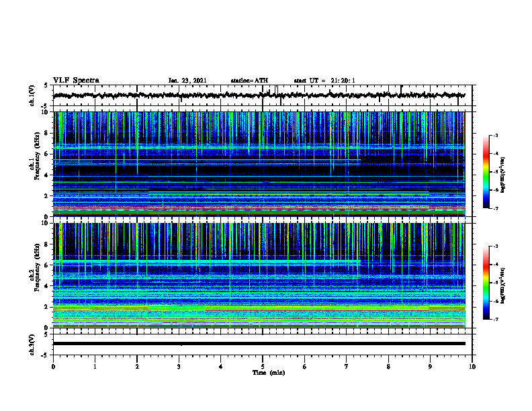532x411 pixels.
Task: Click the "-3" tick on ch.2 color bar
Action: (495, 246)
